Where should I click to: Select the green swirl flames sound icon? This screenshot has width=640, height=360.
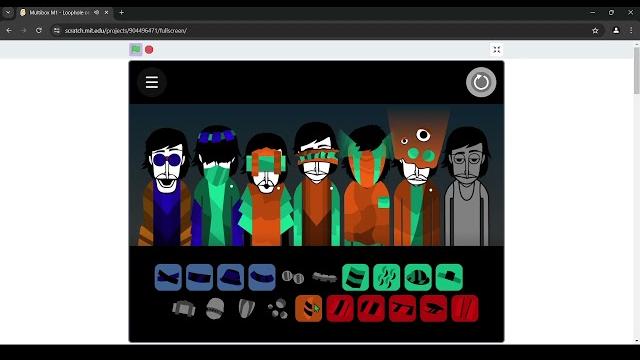(387, 278)
